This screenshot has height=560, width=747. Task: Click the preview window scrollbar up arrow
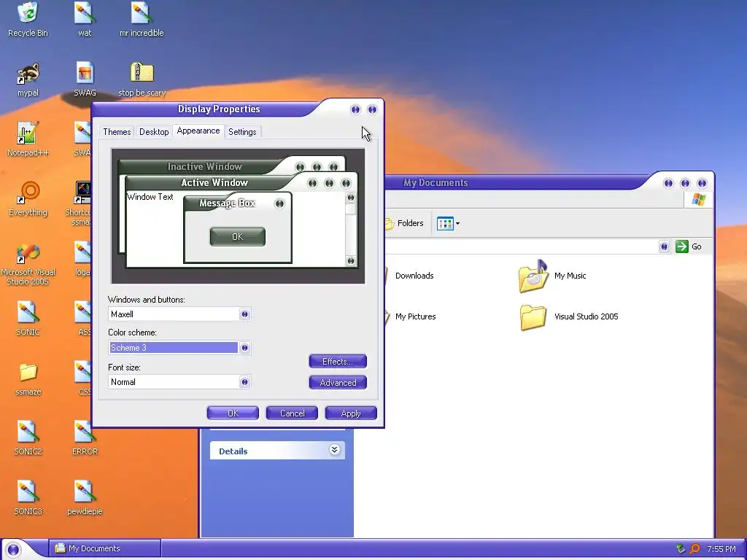351,198
